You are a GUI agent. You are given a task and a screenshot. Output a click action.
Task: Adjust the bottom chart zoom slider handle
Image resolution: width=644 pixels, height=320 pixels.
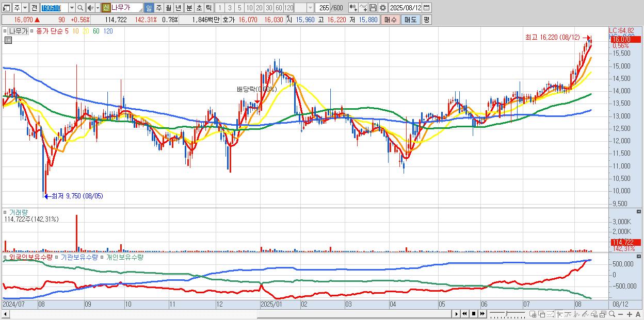506,313
